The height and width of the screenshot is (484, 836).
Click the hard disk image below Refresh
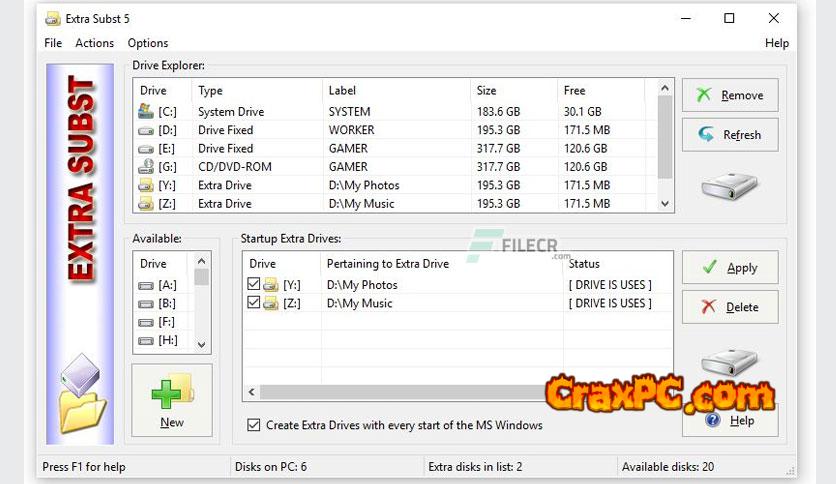point(729,186)
